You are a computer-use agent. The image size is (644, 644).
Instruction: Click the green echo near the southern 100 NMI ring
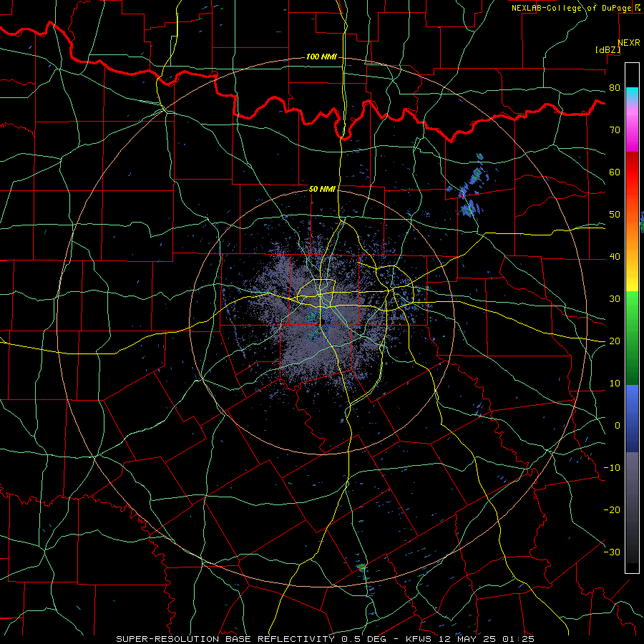point(362,567)
